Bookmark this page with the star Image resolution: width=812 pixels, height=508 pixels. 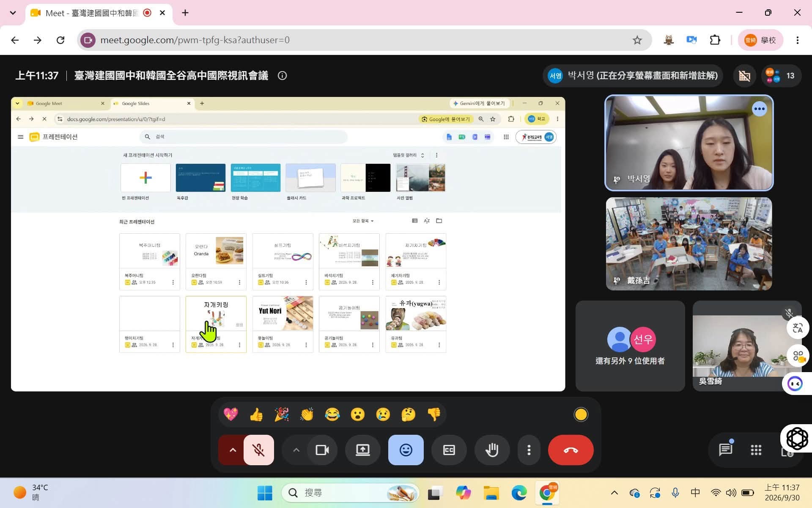(637, 40)
